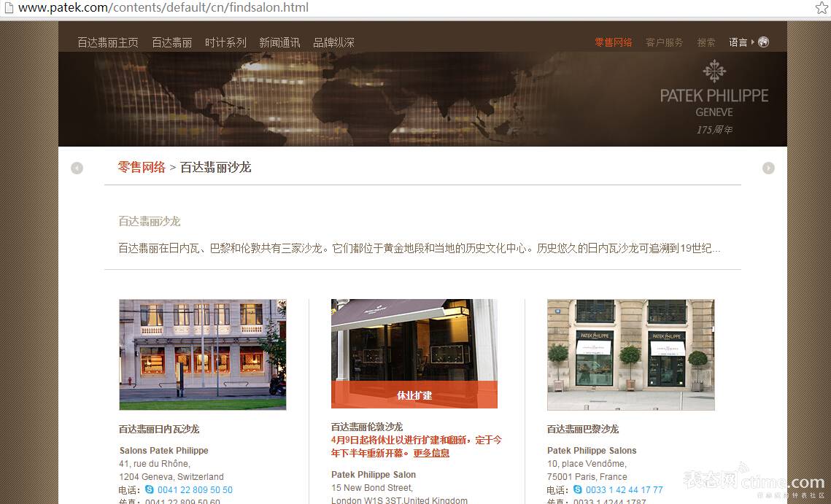Click the Patek Philippe Salon name in London listing
The image size is (831, 504).
[374, 474]
